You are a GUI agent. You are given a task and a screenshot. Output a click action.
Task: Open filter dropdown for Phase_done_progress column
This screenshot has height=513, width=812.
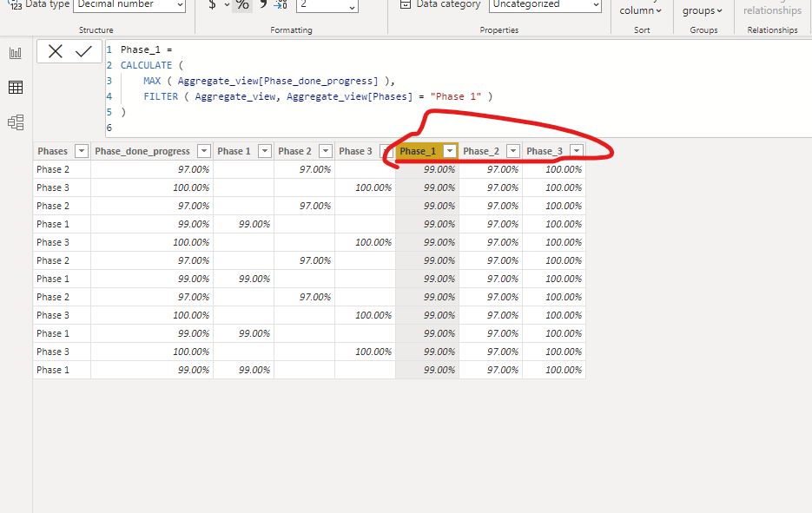click(204, 151)
